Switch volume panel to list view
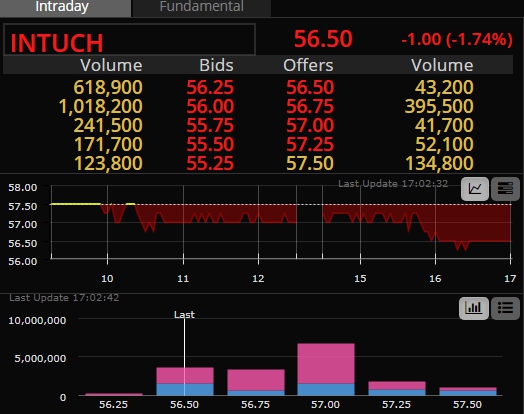The height and width of the screenshot is (414, 524). 505,308
